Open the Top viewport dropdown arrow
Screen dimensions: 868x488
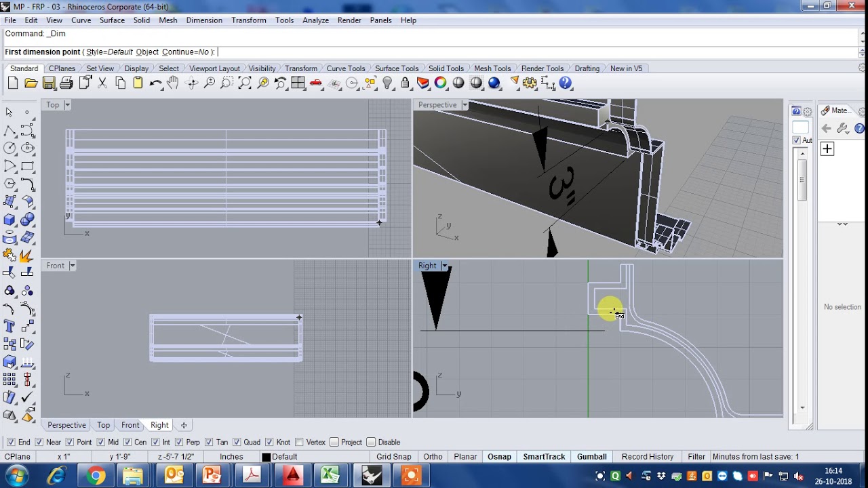(66, 105)
